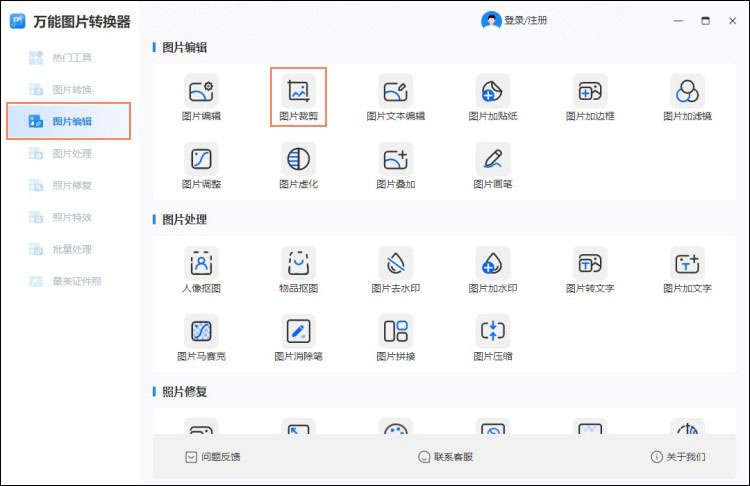Close the application window
The height and width of the screenshot is (486, 750).
click(732, 21)
